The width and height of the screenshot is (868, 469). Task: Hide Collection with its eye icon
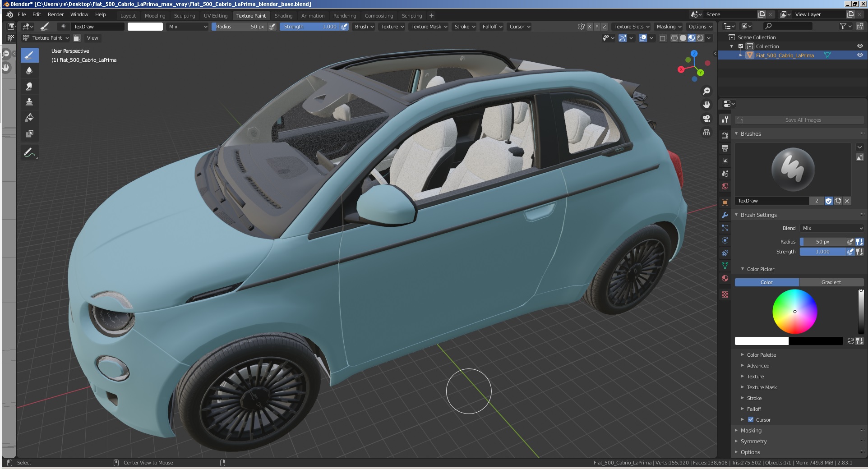click(860, 46)
